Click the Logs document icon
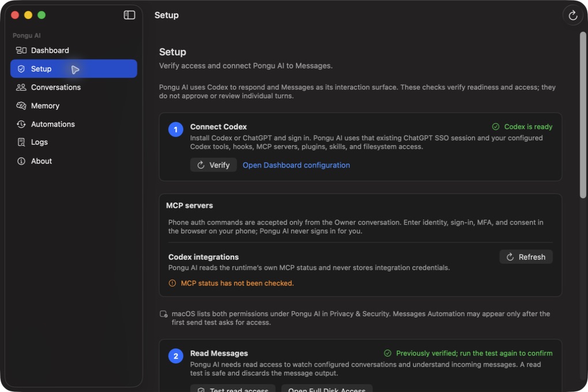The image size is (588, 392). pyautogui.click(x=21, y=142)
